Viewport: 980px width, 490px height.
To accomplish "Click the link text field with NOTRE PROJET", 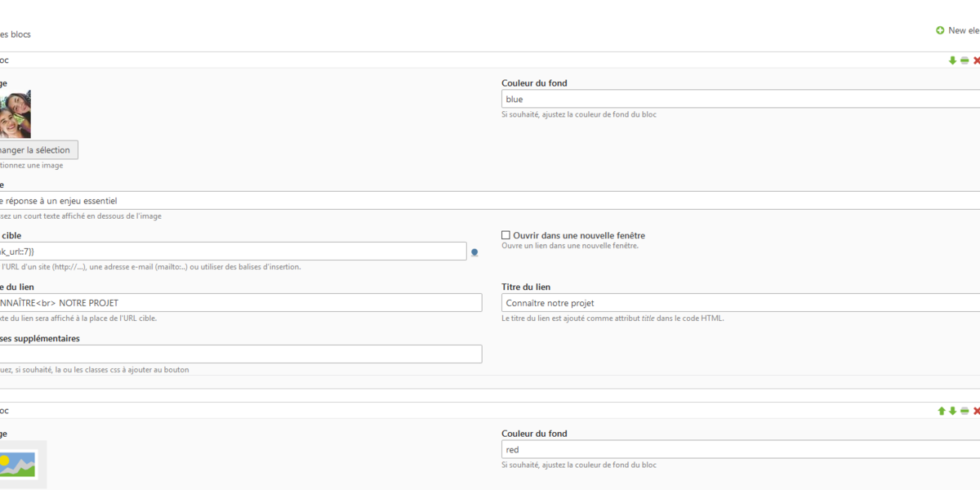I will pos(241,303).
